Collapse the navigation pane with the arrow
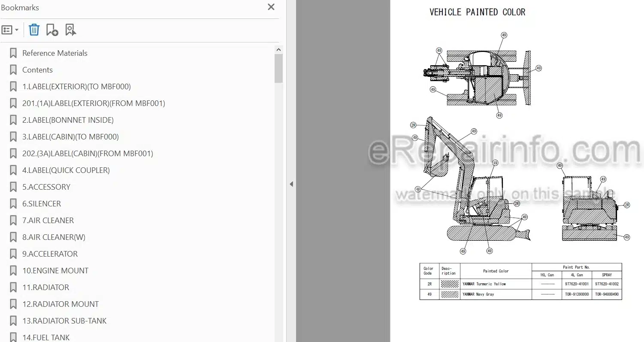The height and width of the screenshot is (342, 644). pos(291,184)
